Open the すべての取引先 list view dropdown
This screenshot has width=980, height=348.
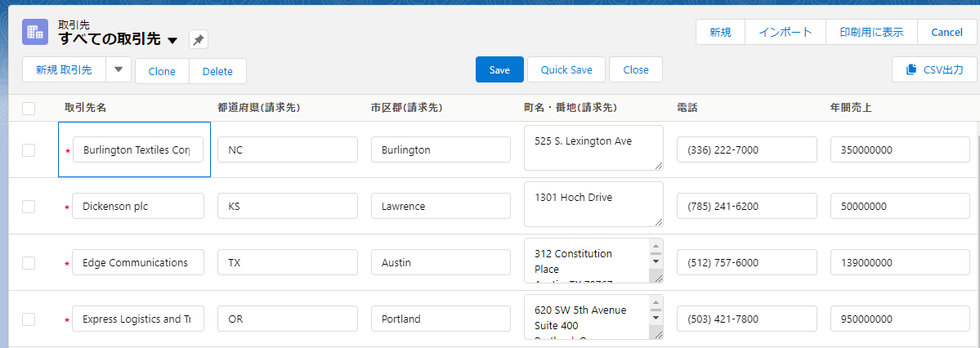tap(173, 41)
